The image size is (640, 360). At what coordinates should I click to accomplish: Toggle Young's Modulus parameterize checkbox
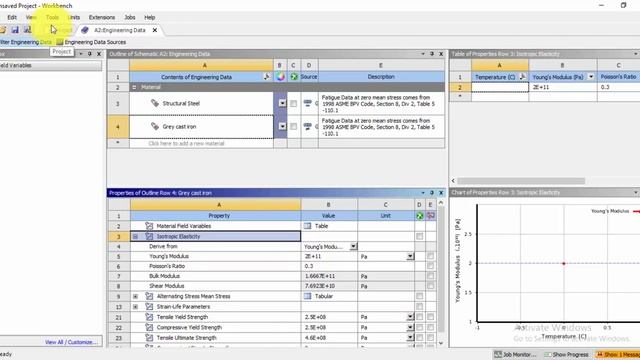(x=431, y=256)
